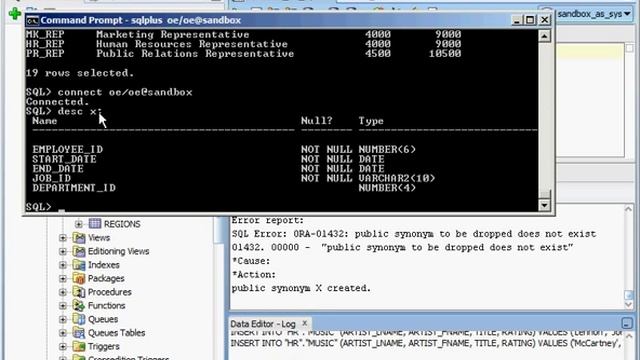Click the Command Prompt title bar text
Screen dimensions: 640x360
(x=141, y=20)
